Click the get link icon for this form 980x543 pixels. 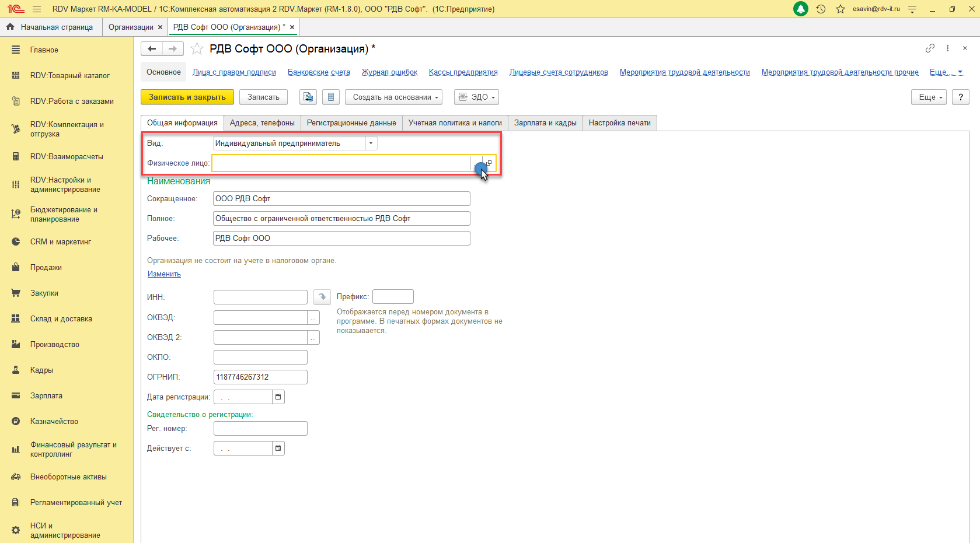(x=930, y=48)
